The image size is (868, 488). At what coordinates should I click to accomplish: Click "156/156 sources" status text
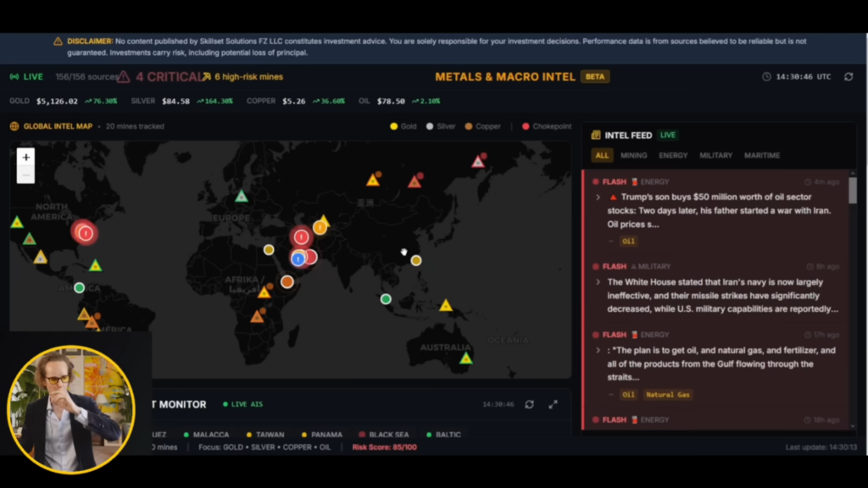click(87, 77)
